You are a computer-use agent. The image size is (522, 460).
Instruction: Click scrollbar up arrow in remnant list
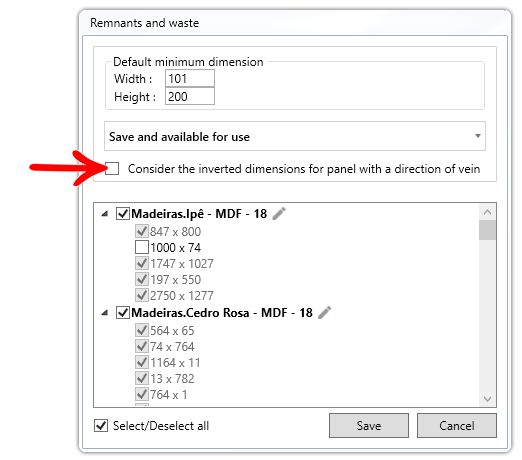point(487,212)
